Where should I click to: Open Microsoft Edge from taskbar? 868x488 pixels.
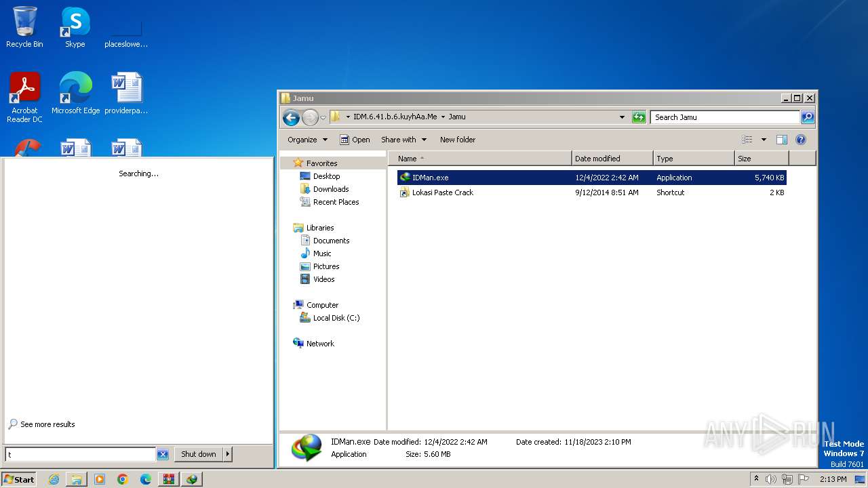[146, 479]
